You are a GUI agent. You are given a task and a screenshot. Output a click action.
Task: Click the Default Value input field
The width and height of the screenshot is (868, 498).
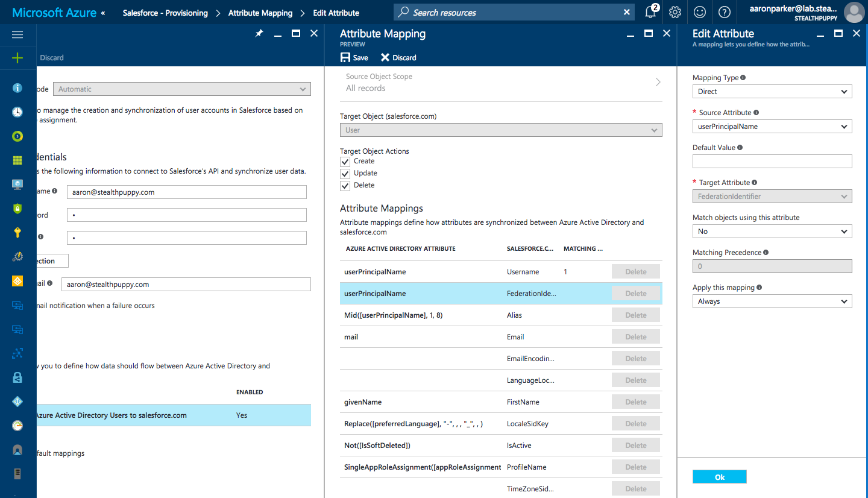pyautogui.click(x=772, y=162)
